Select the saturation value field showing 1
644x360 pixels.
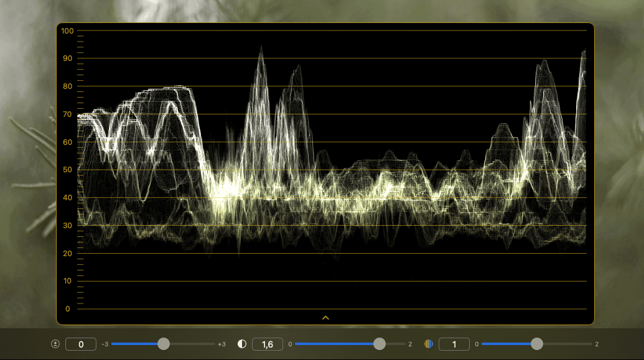click(x=454, y=344)
